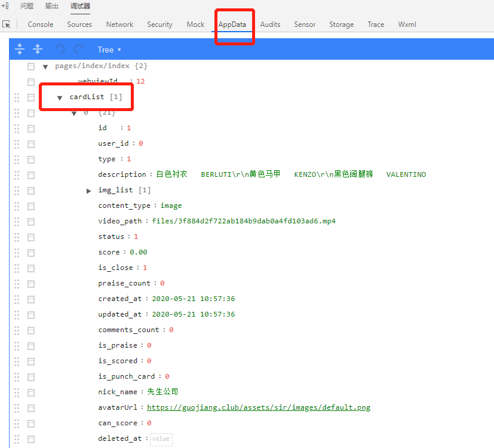Click the webviewId value 12
Viewport: 494px width, 448px height.
(140, 81)
